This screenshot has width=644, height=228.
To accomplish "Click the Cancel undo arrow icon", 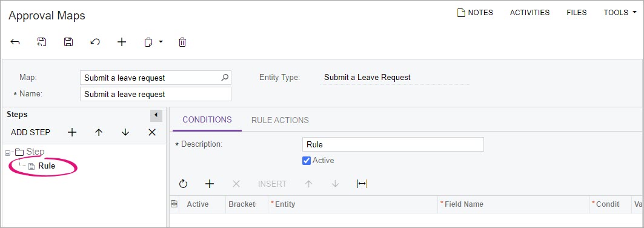I will [95, 42].
